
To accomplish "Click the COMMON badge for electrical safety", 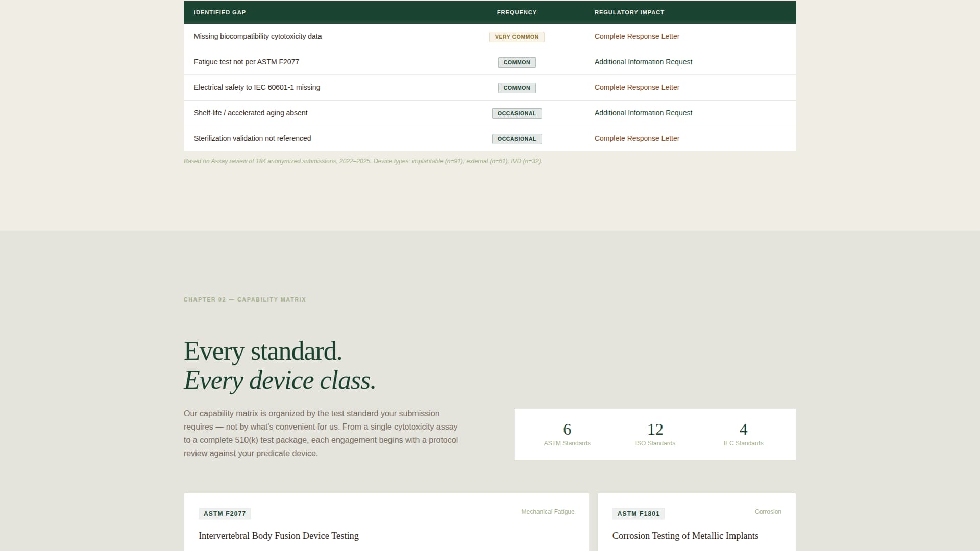I will pos(517,88).
